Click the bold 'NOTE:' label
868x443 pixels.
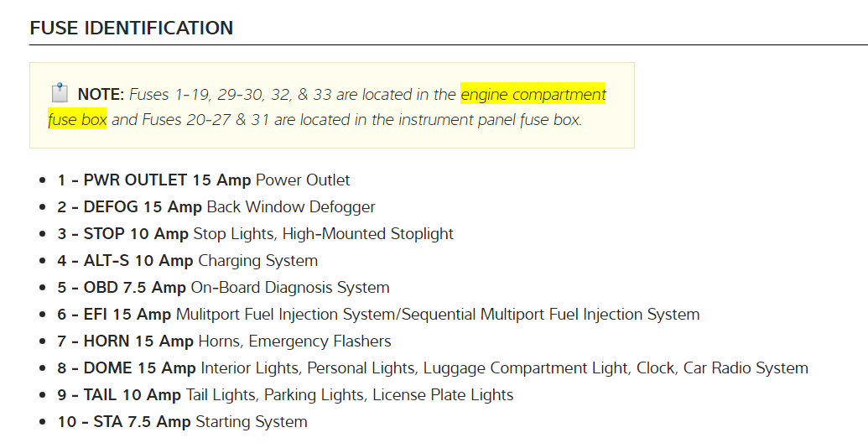[x=101, y=94]
